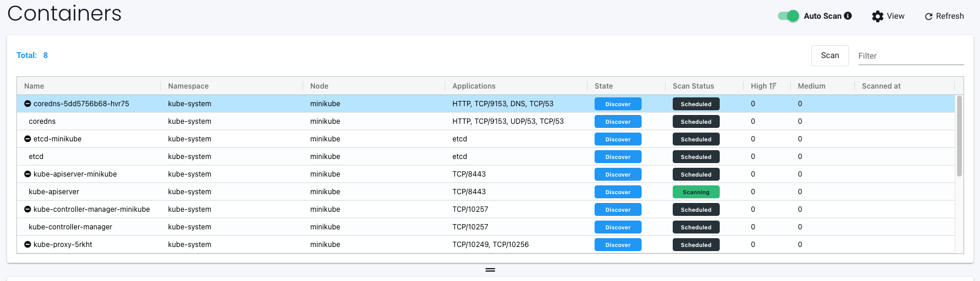Collapse the etcd-minikube row
The height and width of the screenshot is (281, 980).
(x=28, y=139)
